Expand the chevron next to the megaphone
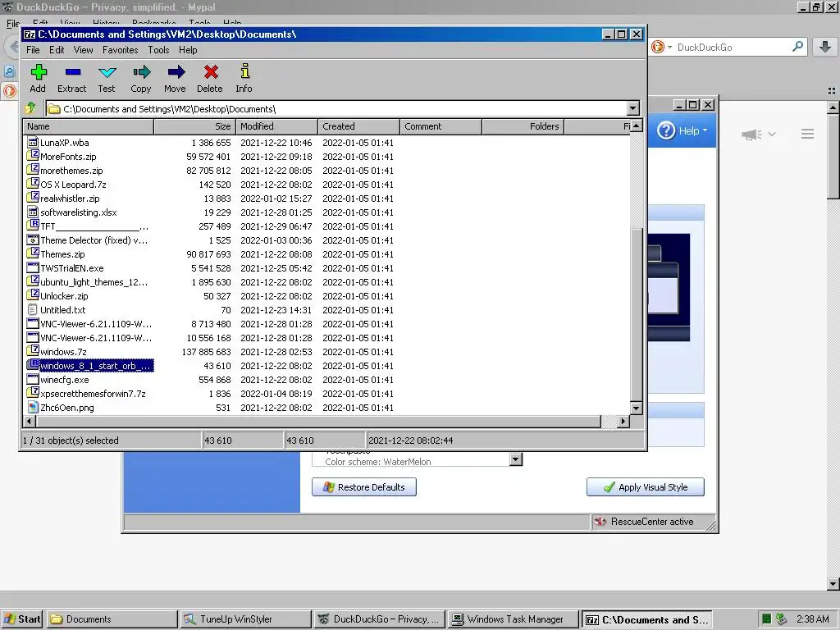840x630 pixels. [x=771, y=134]
